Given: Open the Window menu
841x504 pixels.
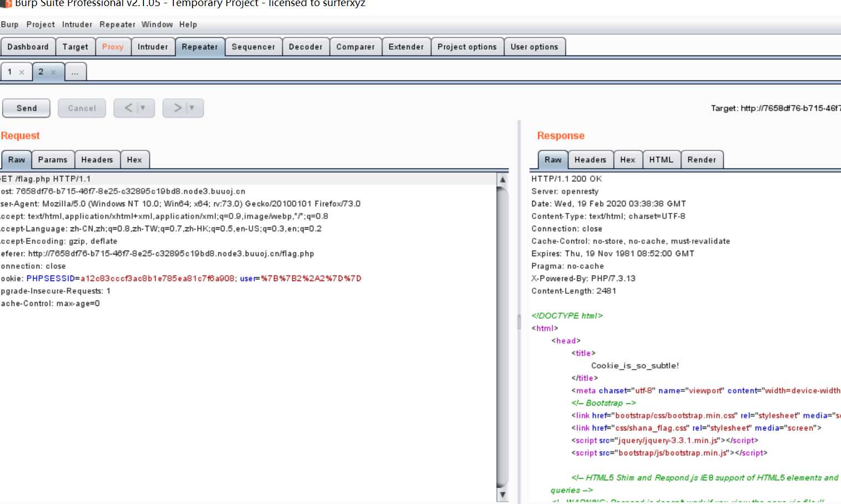Looking at the screenshot, I should pyautogui.click(x=157, y=24).
